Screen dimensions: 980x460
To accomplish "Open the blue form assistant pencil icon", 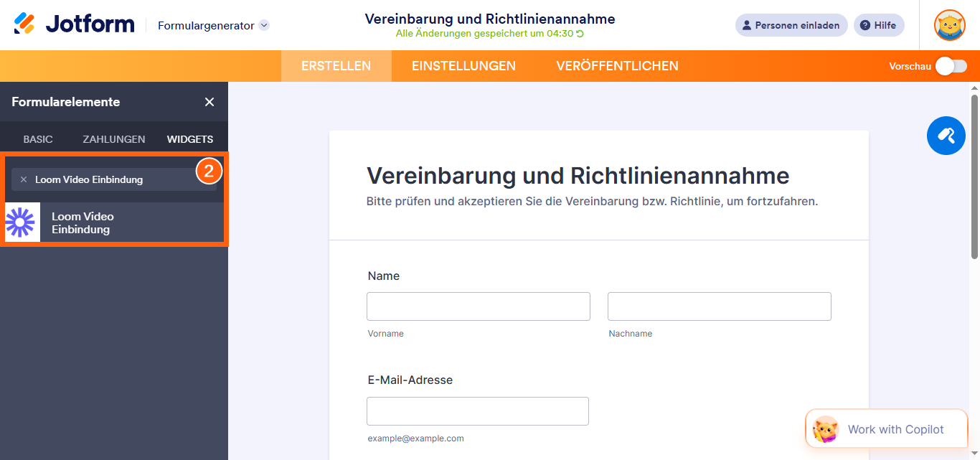I will point(946,135).
